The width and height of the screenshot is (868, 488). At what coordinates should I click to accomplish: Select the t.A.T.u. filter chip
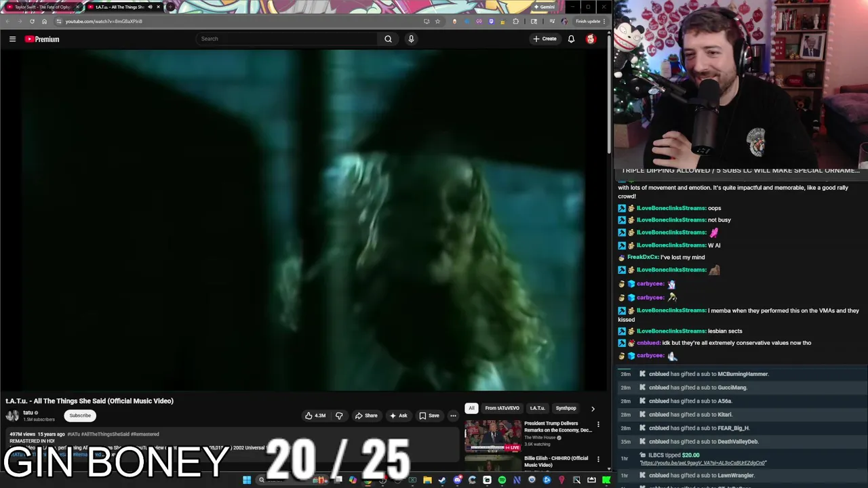point(537,408)
